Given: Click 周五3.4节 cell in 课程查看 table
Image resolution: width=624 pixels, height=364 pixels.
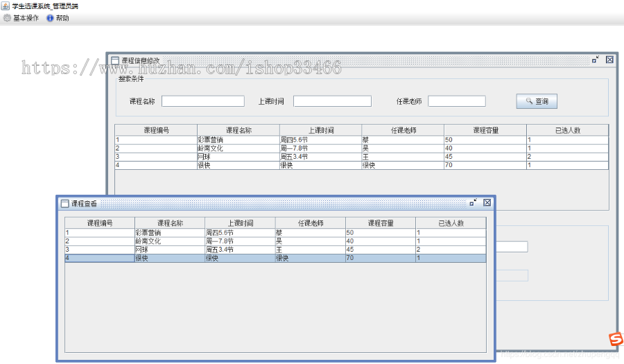Looking at the screenshot, I should tap(241, 250).
